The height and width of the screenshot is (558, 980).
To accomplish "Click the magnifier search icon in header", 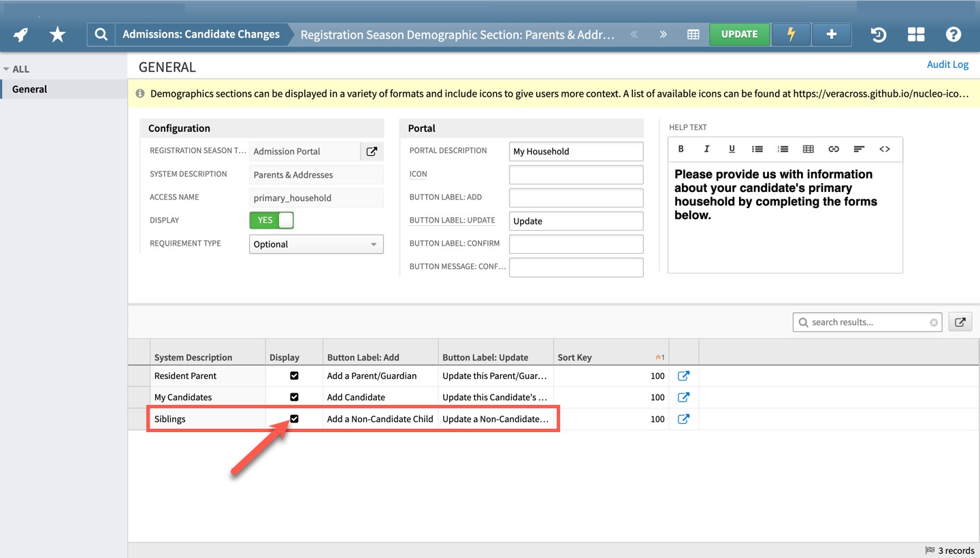I will (101, 35).
